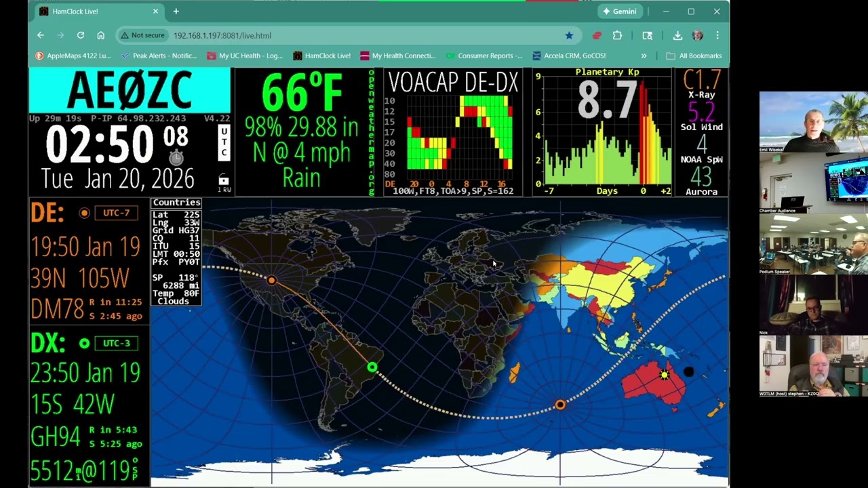Click the DE grid square DM78
The image size is (868, 488).
(x=56, y=309)
